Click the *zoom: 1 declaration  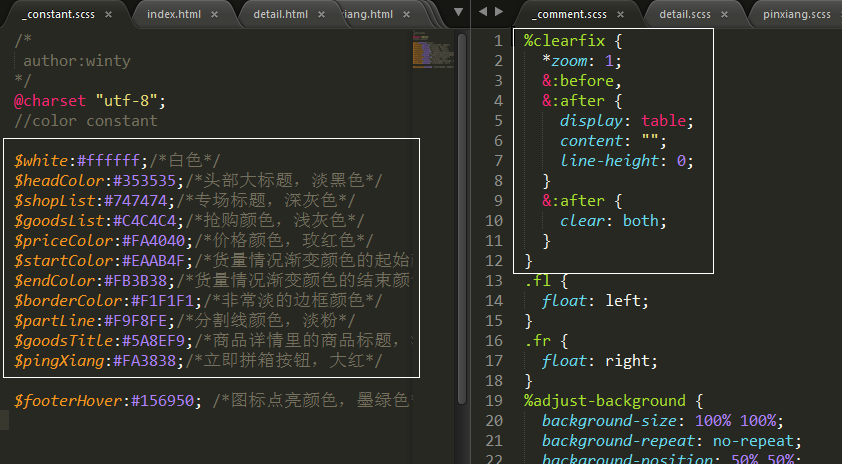(582, 61)
